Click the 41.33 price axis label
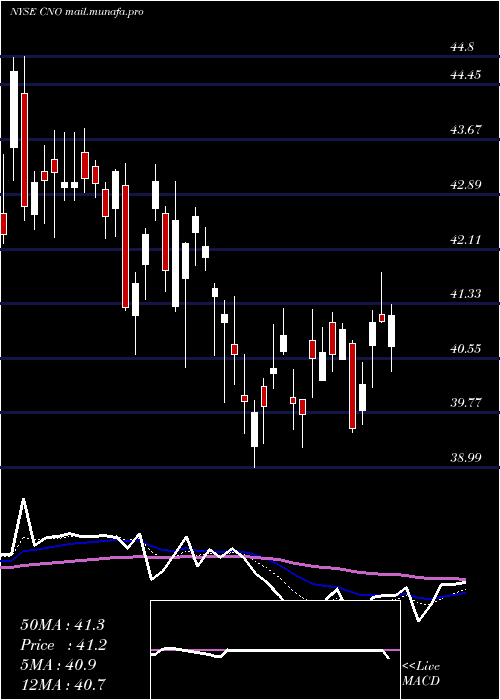 point(466,294)
